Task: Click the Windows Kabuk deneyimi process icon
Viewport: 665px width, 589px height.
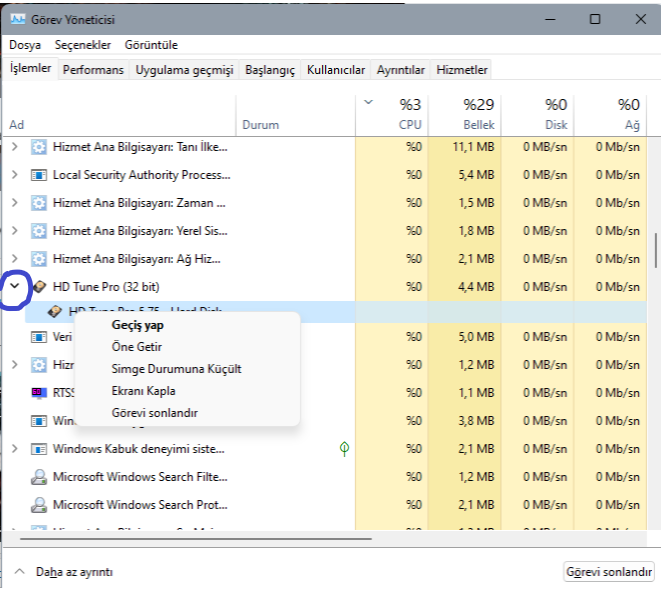Action: tap(39, 449)
